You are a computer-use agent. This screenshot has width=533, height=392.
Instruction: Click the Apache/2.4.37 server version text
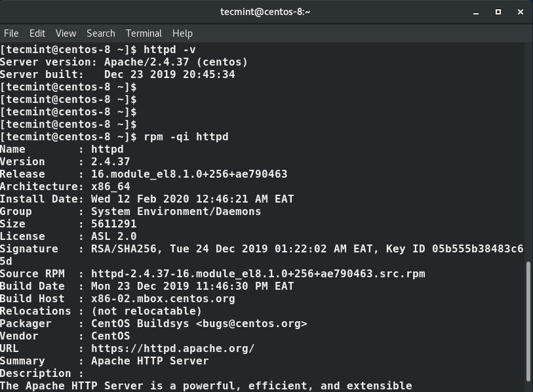[146, 62]
